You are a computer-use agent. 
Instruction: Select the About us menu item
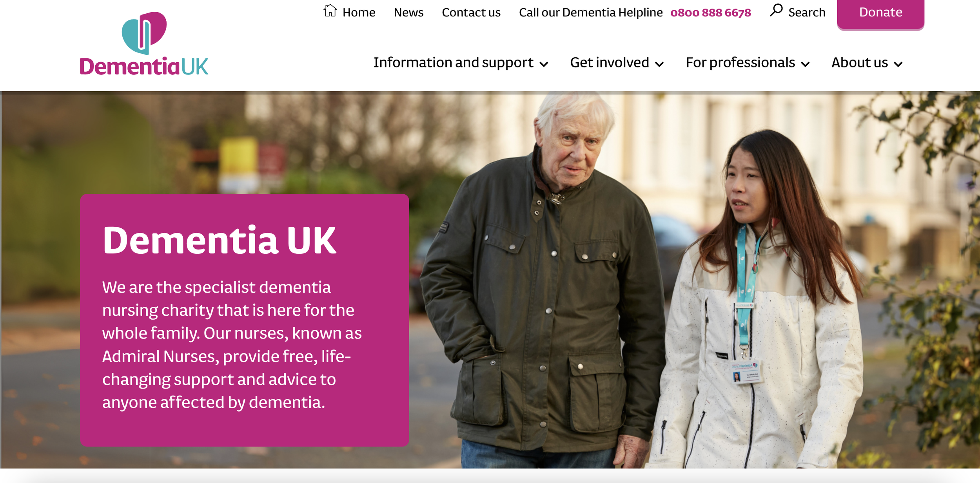click(x=860, y=63)
